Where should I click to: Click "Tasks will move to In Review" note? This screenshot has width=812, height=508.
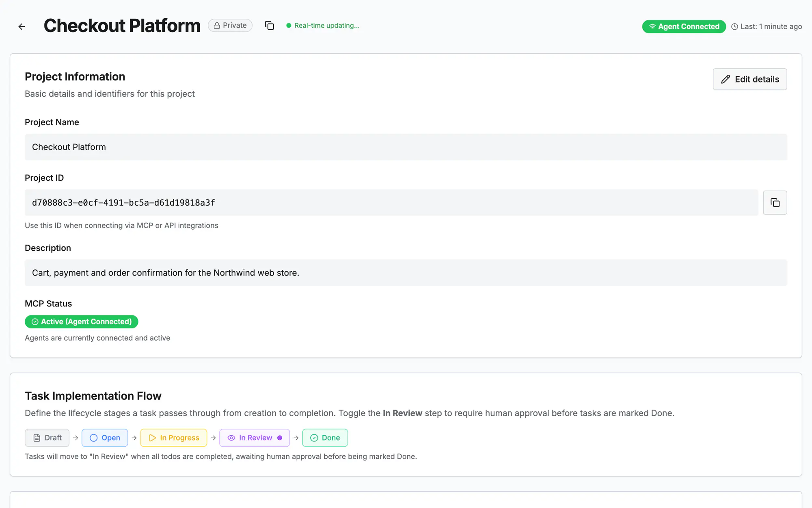pyautogui.click(x=221, y=456)
